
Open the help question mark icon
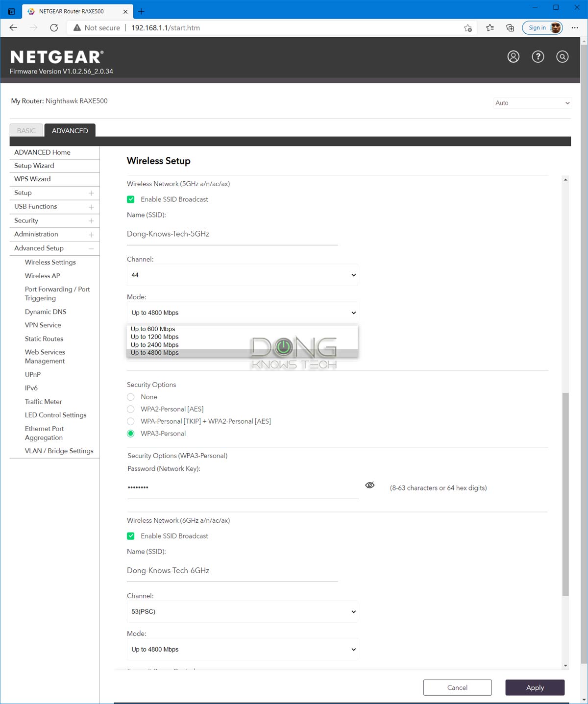(x=538, y=57)
